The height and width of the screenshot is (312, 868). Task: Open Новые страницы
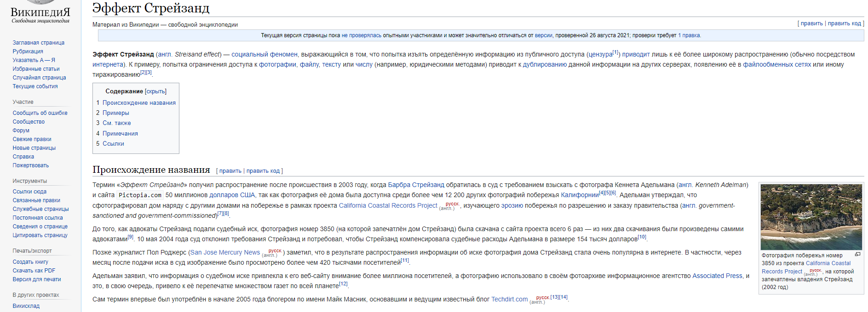[x=34, y=148]
